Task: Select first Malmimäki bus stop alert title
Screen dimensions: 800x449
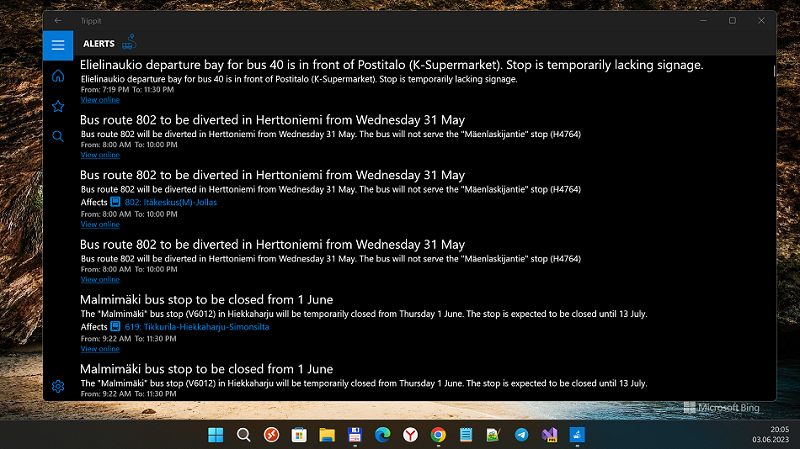Action: coord(206,300)
